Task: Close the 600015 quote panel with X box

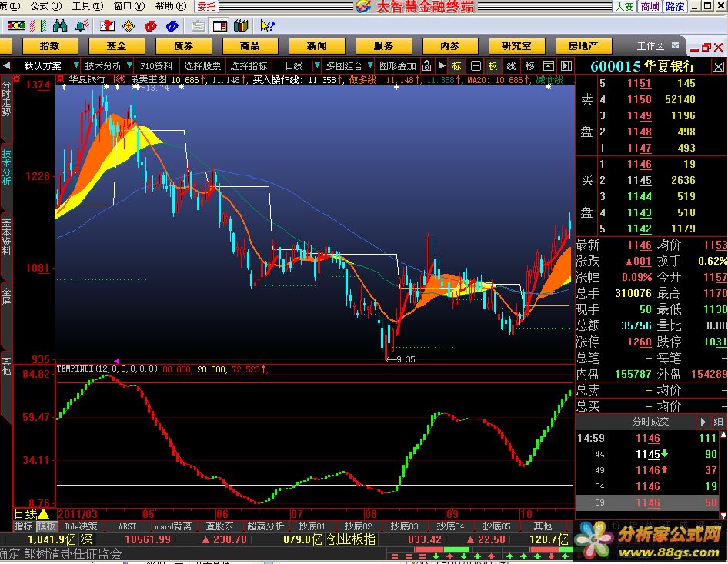Action: (x=718, y=67)
